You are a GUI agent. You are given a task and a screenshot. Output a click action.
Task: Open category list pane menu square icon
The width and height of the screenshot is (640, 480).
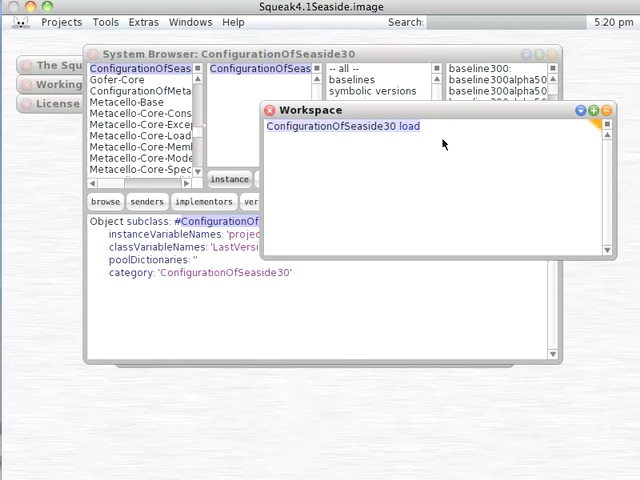198,68
